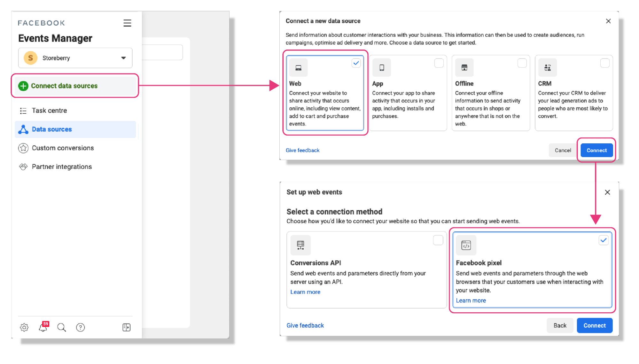This screenshot has width=639, height=364.
Task: Click the App card title text
Action: (378, 84)
